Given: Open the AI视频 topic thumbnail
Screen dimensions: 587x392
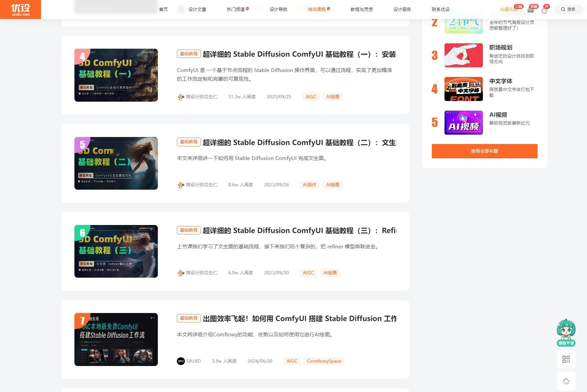Looking at the screenshot, I should (464, 123).
